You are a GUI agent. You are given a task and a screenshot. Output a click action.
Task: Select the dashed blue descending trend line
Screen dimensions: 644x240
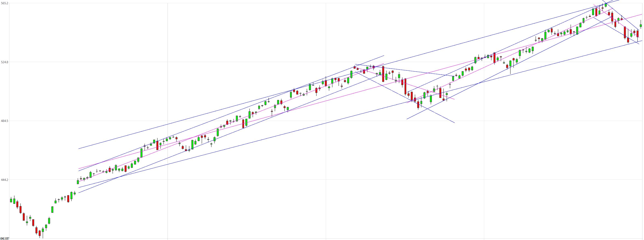404,70
